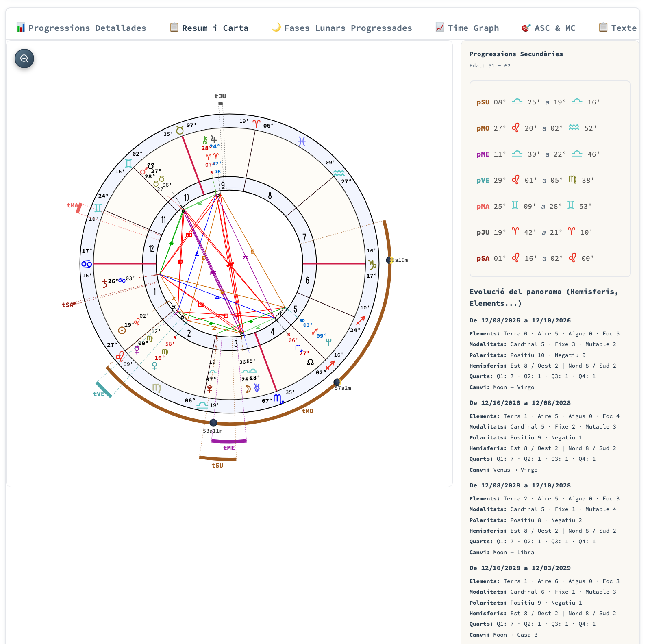The width and height of the screenshot is (650, 644).
Task: Click the Pisces sign on outer ring
Action: (302, 141)
